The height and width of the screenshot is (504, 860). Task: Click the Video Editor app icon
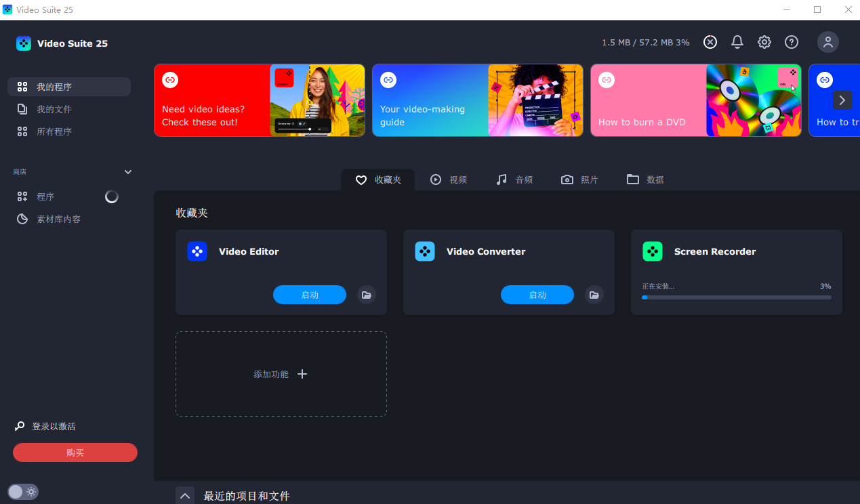(x=197, y=251)
